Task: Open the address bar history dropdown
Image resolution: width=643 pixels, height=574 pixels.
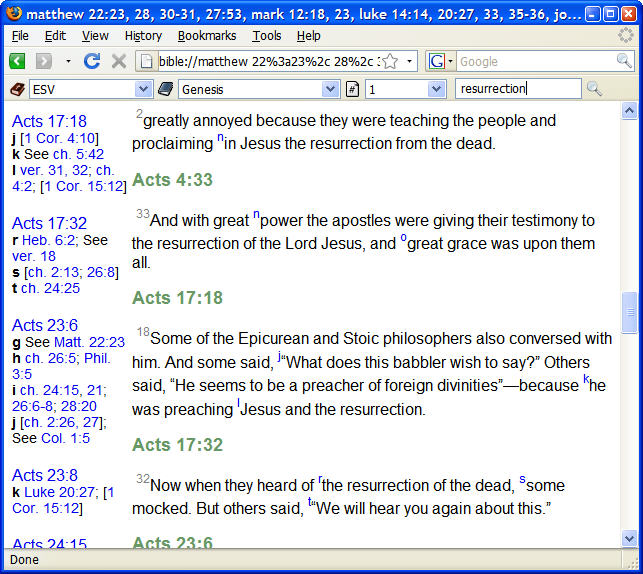Action: (409, 62)
